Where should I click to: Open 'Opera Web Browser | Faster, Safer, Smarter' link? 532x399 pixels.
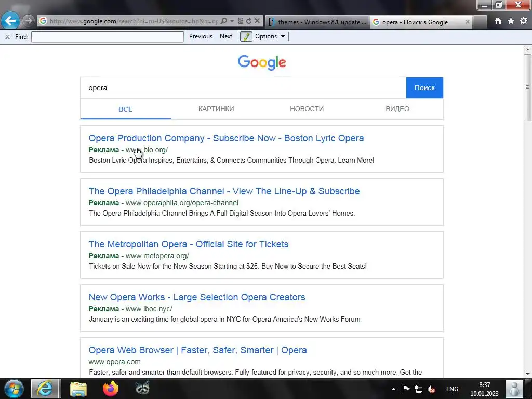(x=197, y=350)
